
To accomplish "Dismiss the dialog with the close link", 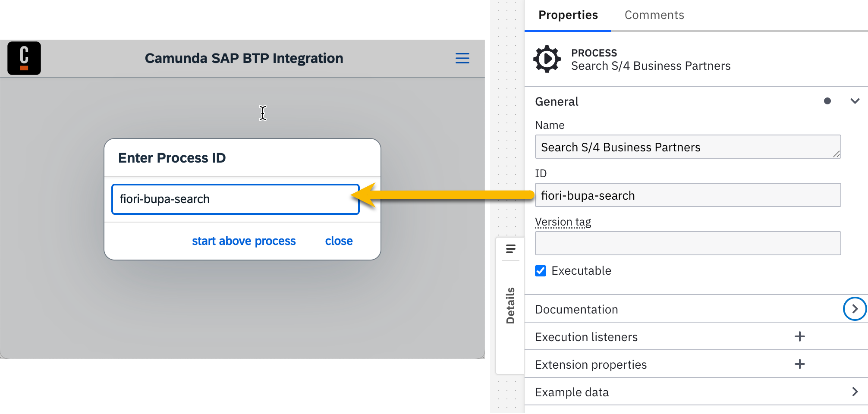I will [338, 241].
